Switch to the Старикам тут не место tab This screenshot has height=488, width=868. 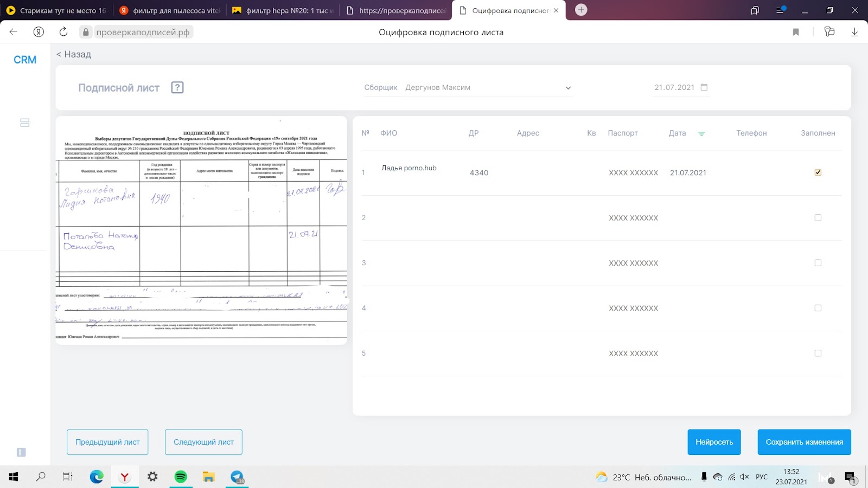tap(56, 10)
